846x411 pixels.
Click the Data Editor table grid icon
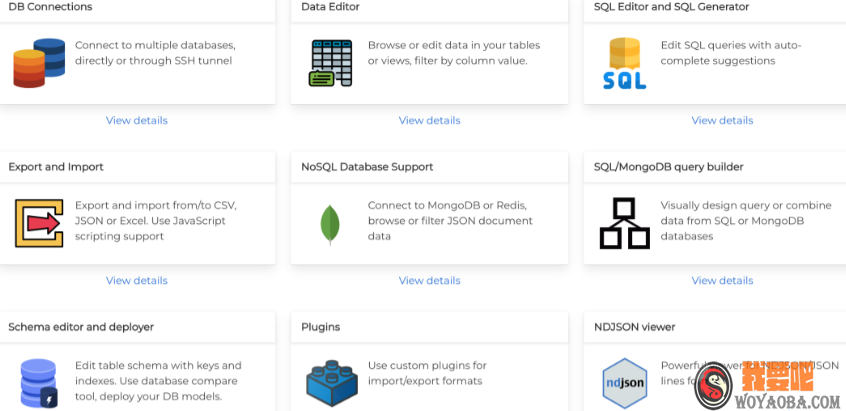coord(331,62)
